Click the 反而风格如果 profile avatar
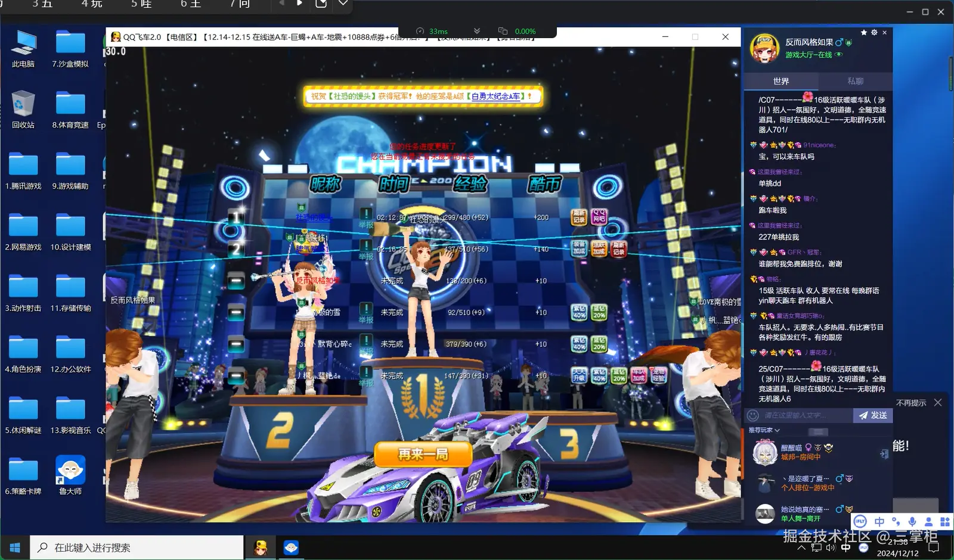954x560 pixels. coord(764,48)
